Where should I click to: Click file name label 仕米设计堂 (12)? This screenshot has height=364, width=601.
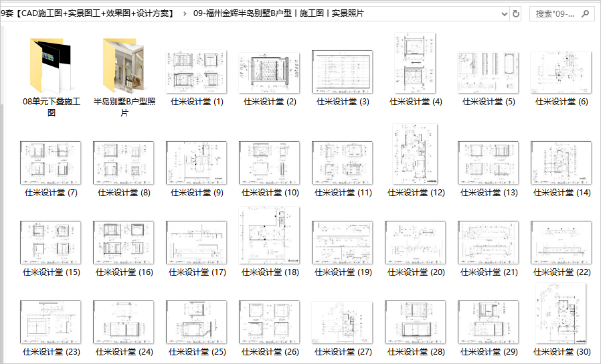(x=416, y=192)
